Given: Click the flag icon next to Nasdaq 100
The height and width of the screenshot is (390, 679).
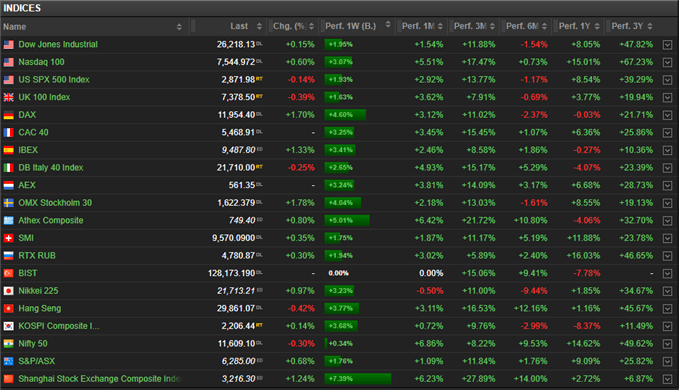Looking at the screenshot, I should pos(9,62).
